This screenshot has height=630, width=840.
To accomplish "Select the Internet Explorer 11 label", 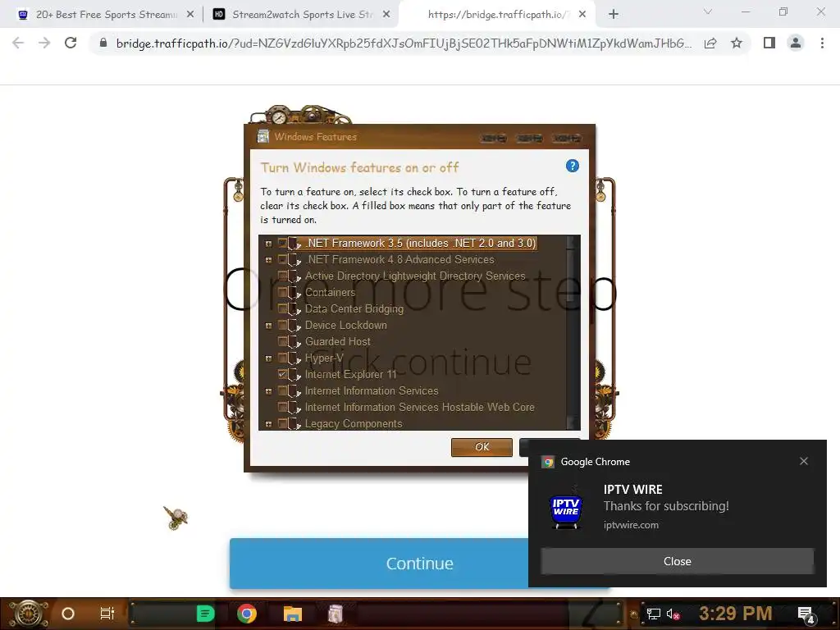I will [x=350, y=374].
